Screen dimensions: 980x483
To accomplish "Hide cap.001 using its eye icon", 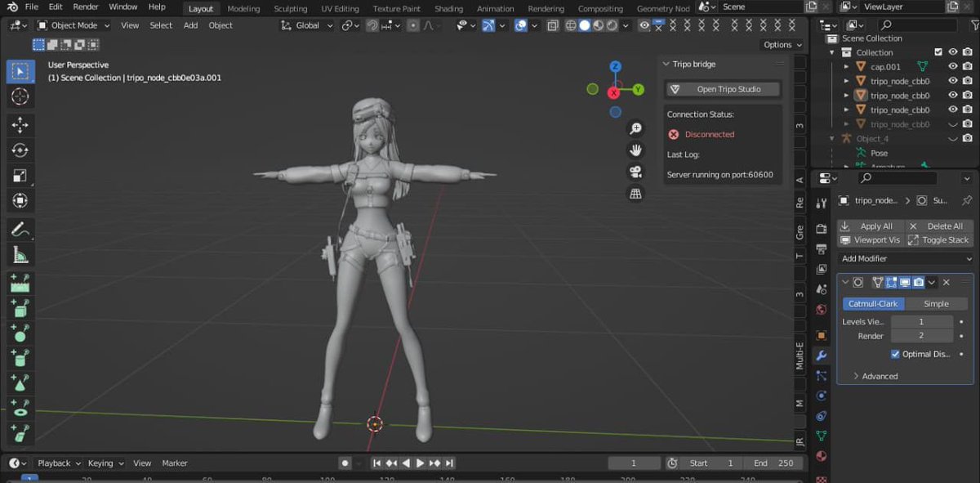I will 952,67.
